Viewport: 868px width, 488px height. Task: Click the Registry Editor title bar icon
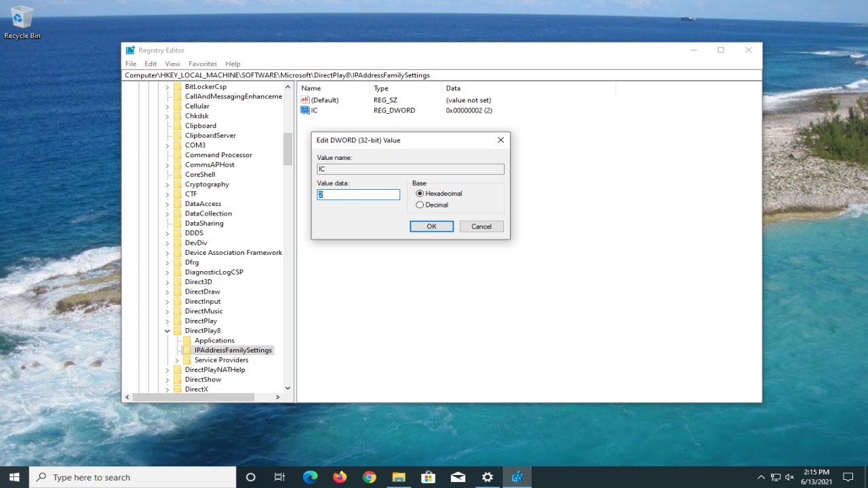point(131,50)
